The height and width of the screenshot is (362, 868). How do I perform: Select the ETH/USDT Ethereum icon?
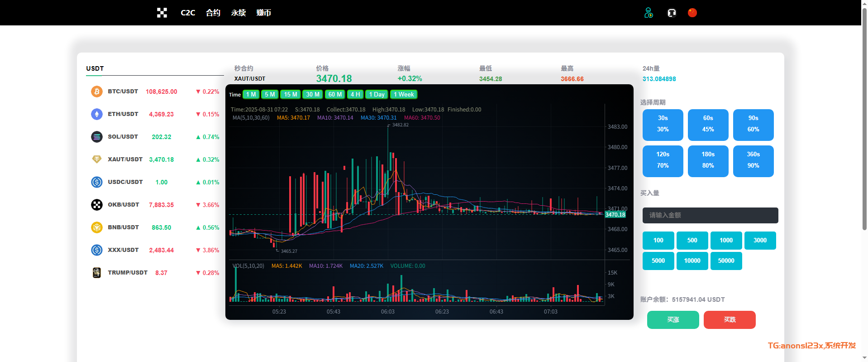click(x=97, y=114)
